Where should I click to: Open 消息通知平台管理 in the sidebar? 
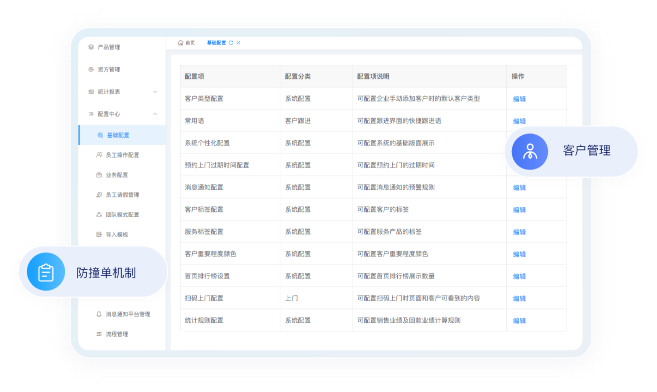click(127, 314)
